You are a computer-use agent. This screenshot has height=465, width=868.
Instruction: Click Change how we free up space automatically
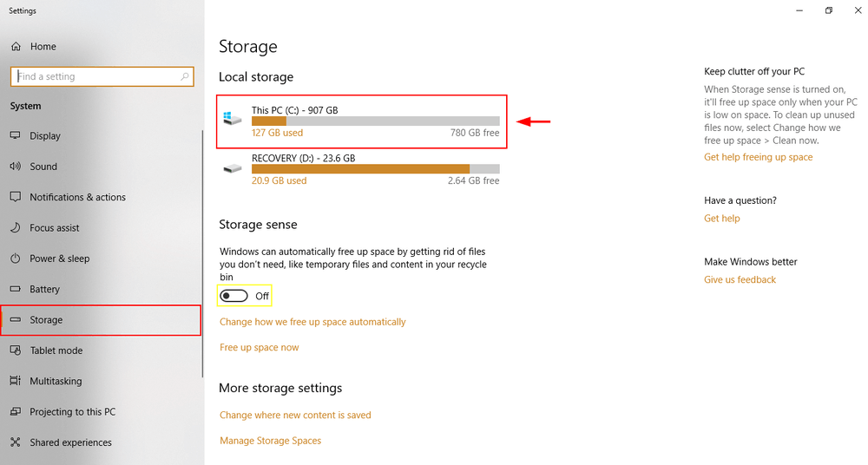312,322
